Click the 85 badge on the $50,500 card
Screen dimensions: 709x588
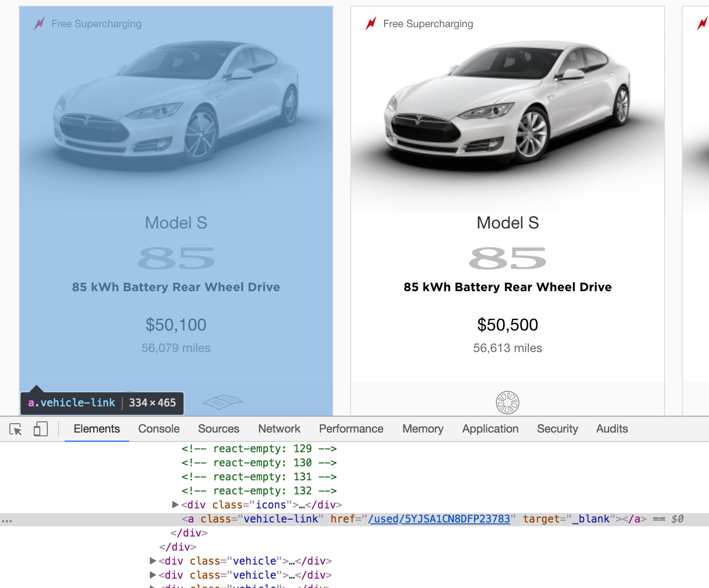point(508,258)
